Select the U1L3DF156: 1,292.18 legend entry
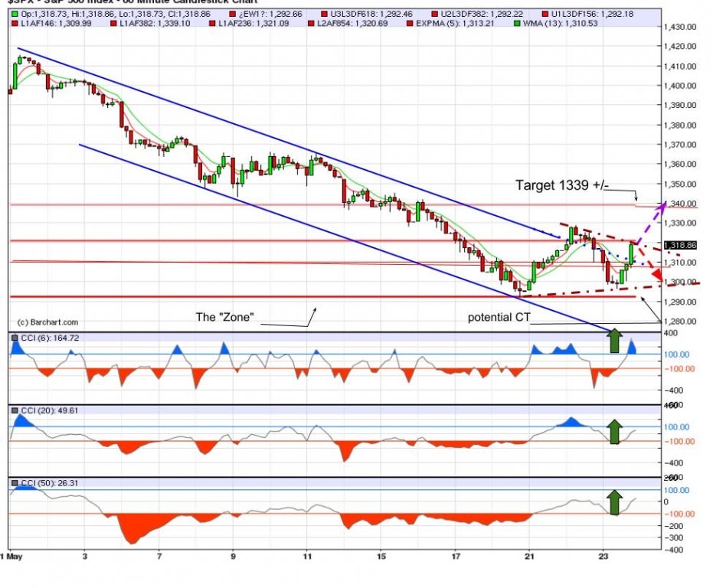713x588 pixels. coord(587,14)
